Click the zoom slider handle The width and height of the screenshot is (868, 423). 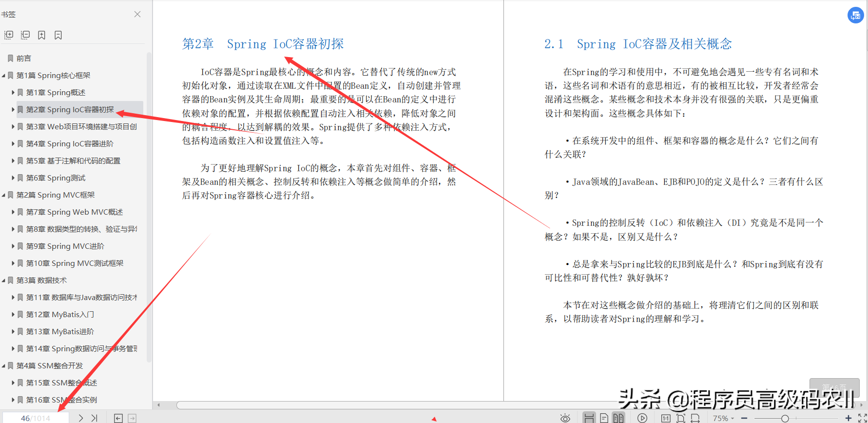click(x=785, y=419)
